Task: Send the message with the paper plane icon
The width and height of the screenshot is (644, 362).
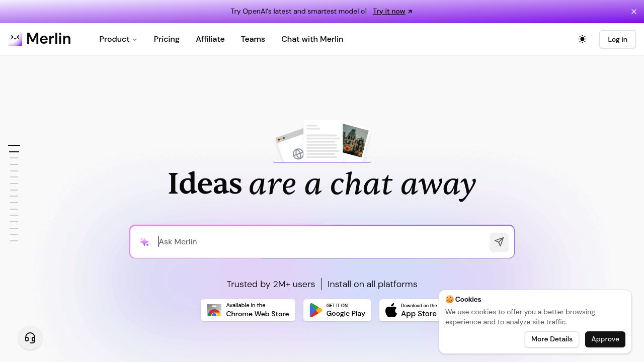Action: coord(499,242)
